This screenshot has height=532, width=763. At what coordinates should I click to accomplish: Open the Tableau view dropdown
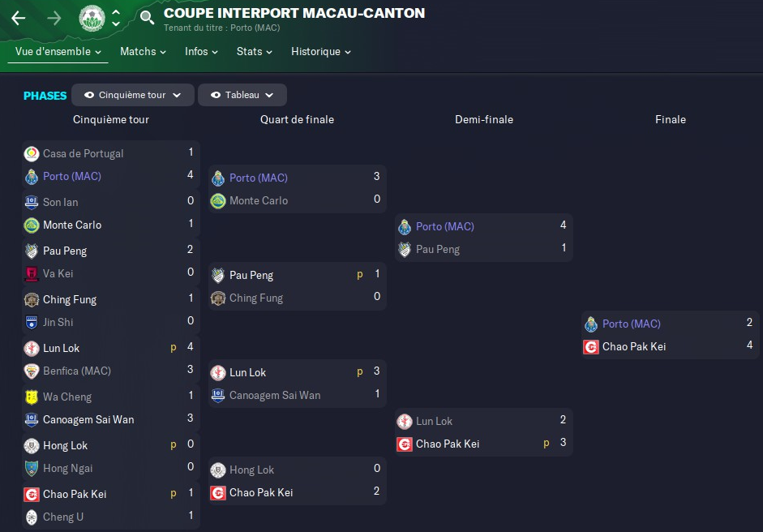tap(269, 95)
